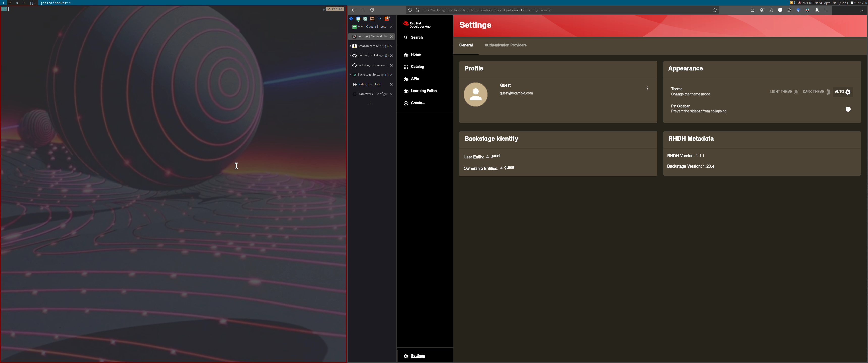Click the Settings link in sidebar
The height and width of the screenshot is (363, 868).
418,356
